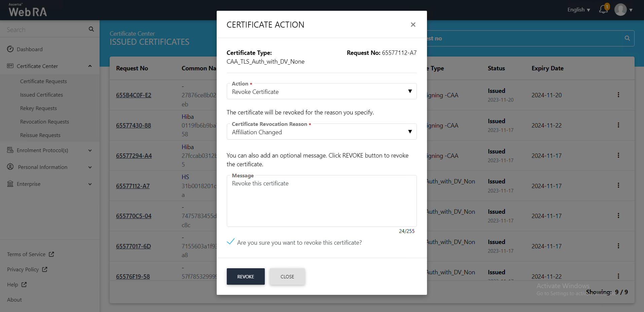This screenshot has width=644, height=312.
Task: Click inside the Message text area
Action: (321, 202)
